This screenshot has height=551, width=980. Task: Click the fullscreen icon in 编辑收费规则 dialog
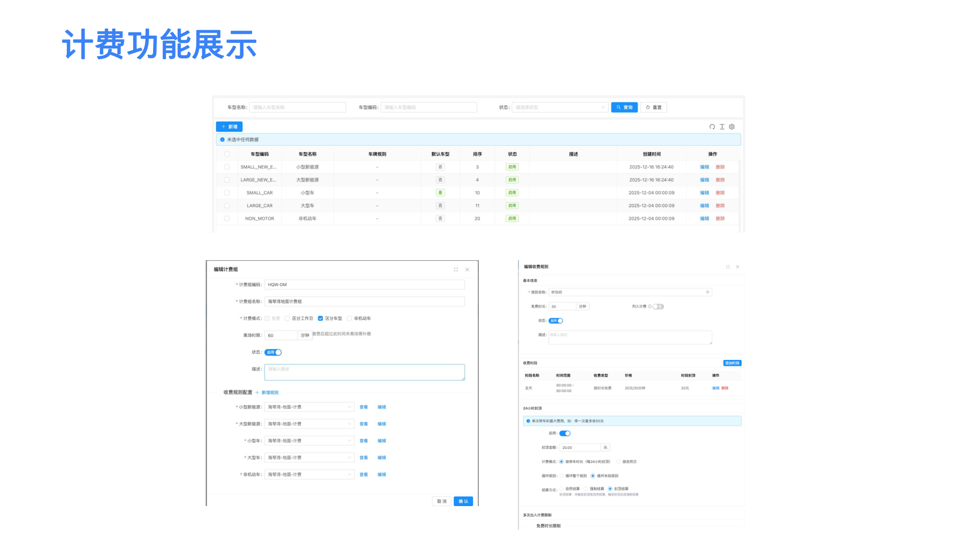tap(728, 267)
